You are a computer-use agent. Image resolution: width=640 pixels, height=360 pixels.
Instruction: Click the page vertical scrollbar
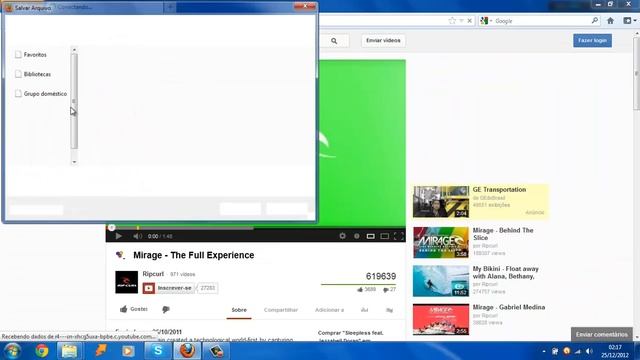click(x=636, y=73)
